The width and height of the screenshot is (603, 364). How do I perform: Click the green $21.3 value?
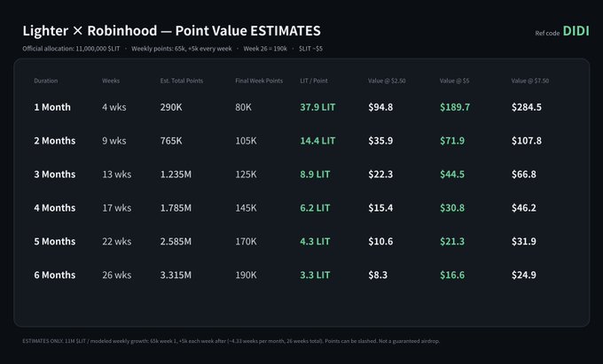452,242
